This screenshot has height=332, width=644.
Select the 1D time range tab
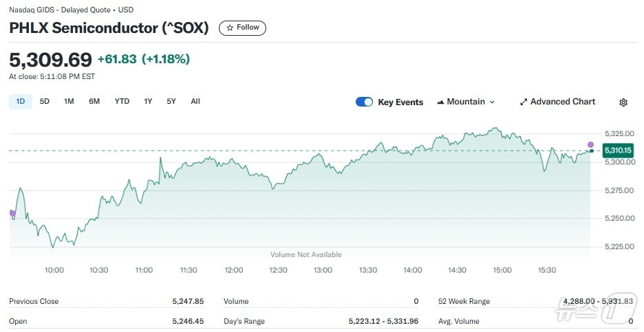tap(21, 102)
